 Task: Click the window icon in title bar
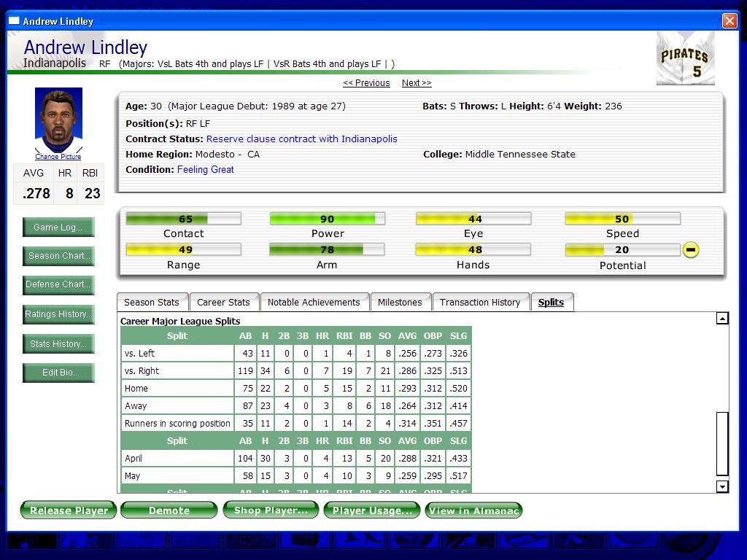[x=15, y=21]
